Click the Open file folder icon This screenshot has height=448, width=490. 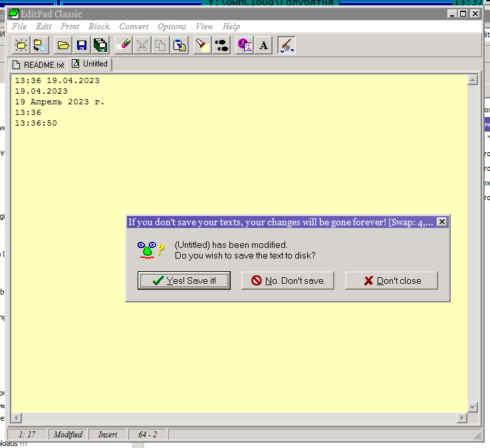point(63,45)
